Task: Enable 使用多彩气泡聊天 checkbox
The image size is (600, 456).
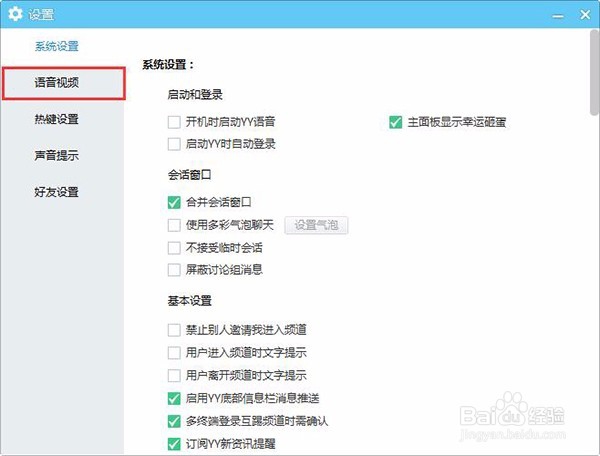Action: [x=174, y=225]
